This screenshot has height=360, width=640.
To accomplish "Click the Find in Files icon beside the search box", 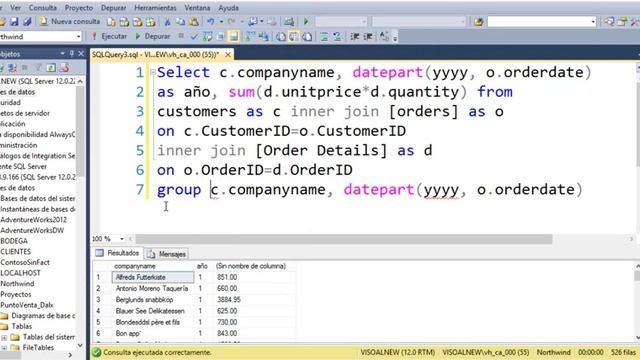I will pos(478,21).
